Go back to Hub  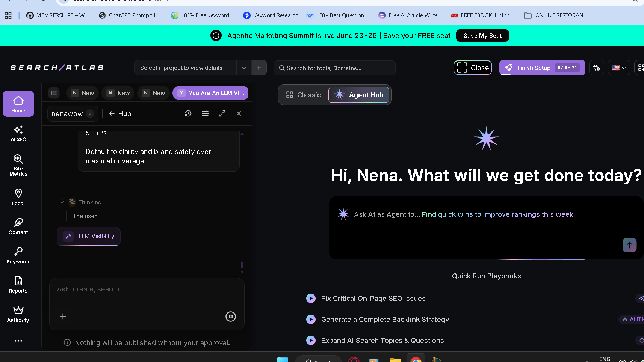120,113
